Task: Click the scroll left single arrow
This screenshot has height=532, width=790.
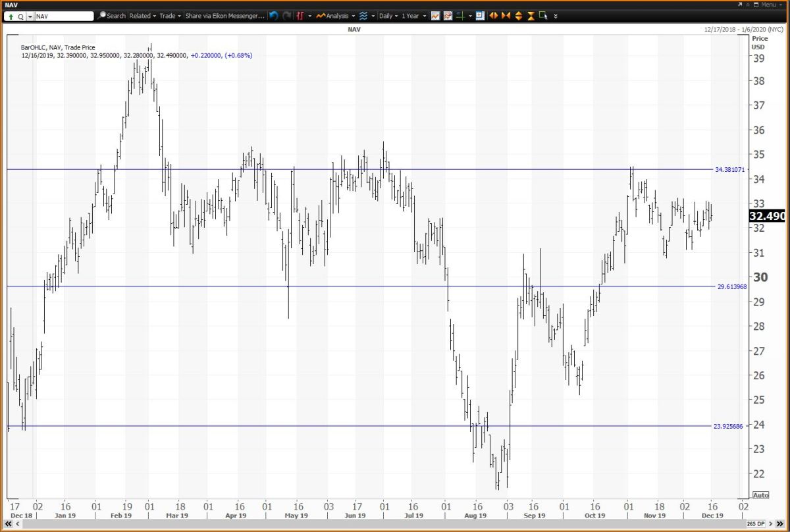Action: click(18, 523)
